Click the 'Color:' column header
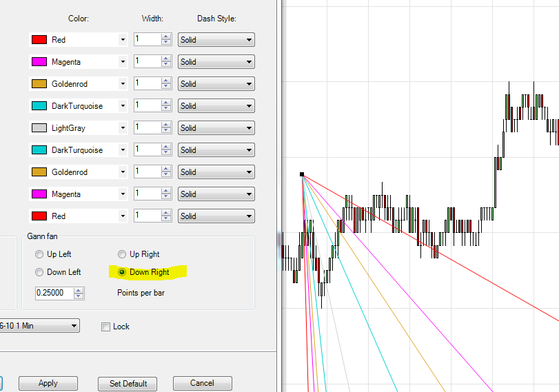 coord(79,19)
